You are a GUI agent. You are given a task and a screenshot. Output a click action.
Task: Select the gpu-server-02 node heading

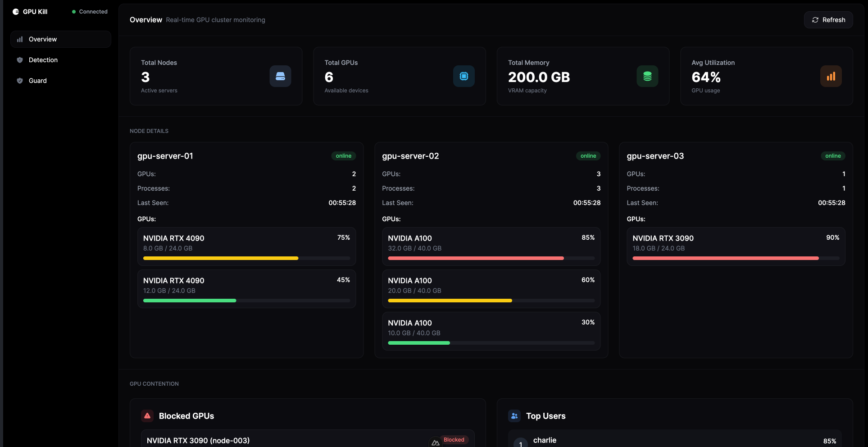coord(410,156)
